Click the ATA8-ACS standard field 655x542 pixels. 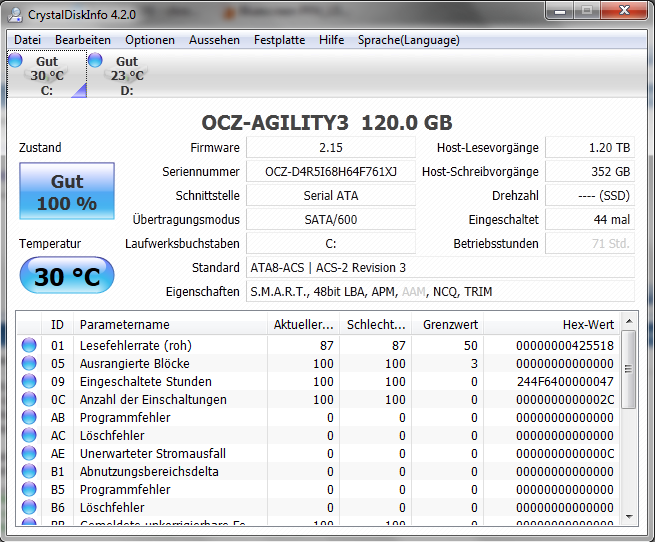pos(440,267)
